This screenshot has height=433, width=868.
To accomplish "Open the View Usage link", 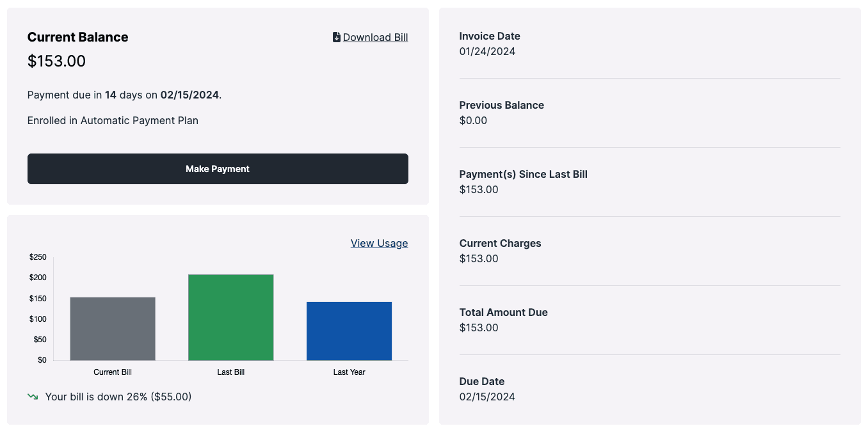I will (379, 243).
